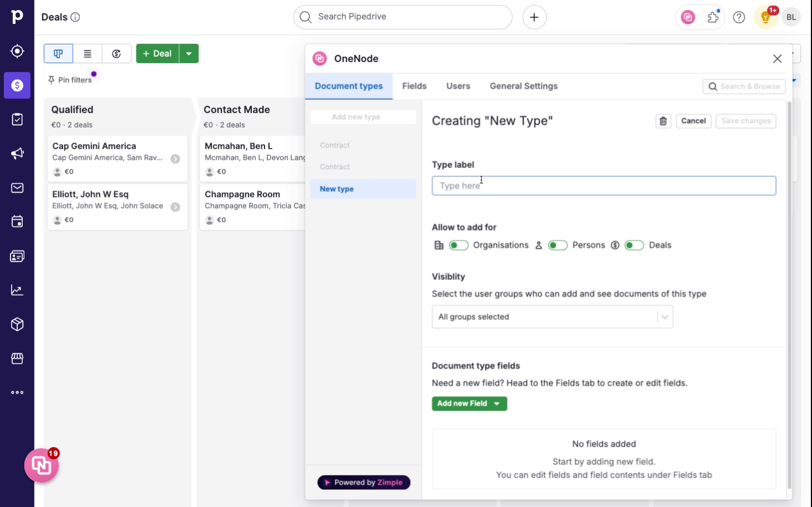Open Marketplace store icon in sidebar
This screenshot has width=812, height=507.
pos(17,358)
